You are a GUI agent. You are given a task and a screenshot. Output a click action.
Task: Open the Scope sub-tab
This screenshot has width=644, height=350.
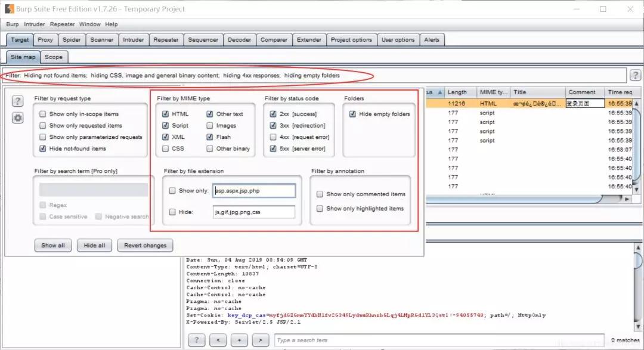point(54,57)
